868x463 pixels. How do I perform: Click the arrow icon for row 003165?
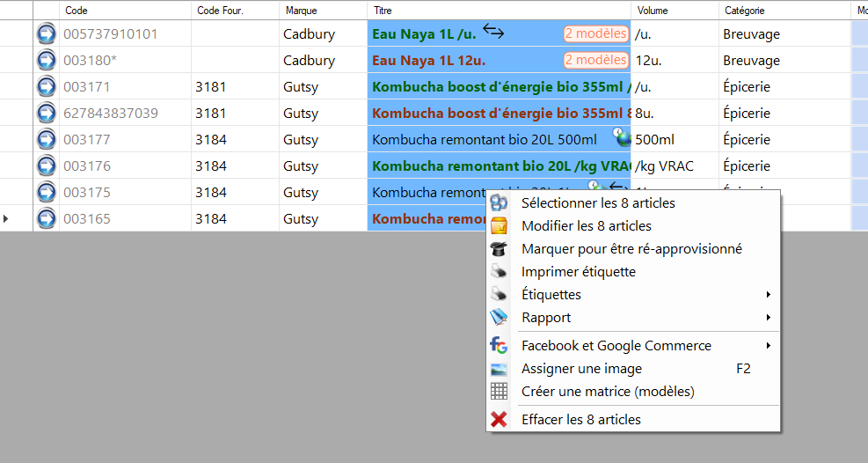[x=47, y=219]
